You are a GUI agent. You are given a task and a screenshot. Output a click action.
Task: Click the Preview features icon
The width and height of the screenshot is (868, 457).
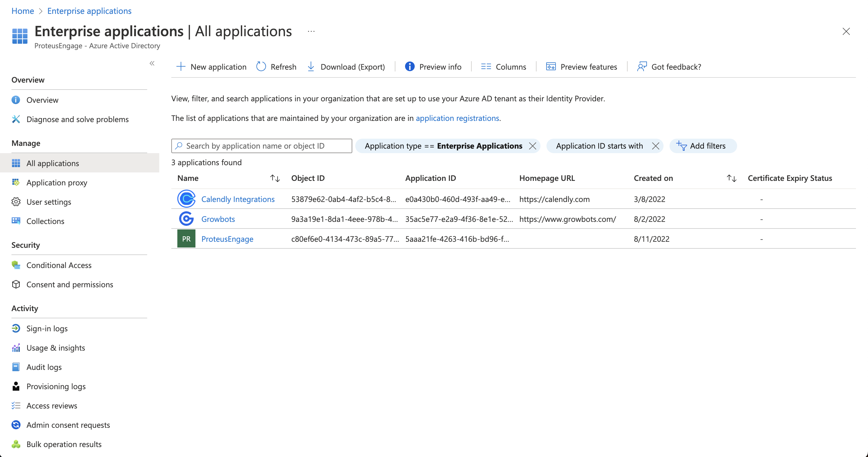point(551,66)
